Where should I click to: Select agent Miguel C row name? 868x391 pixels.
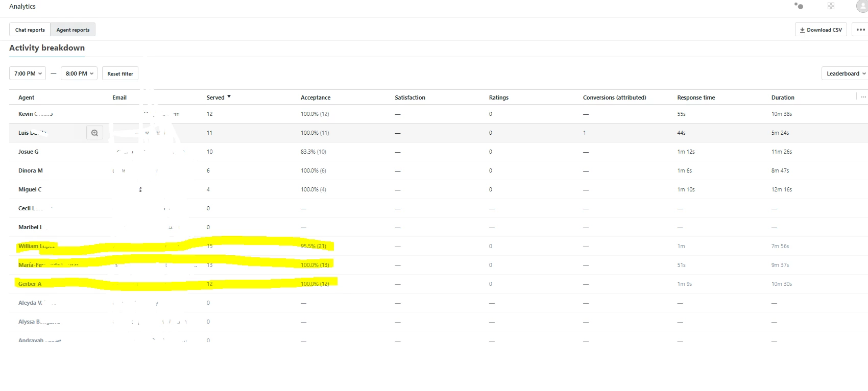30,189
